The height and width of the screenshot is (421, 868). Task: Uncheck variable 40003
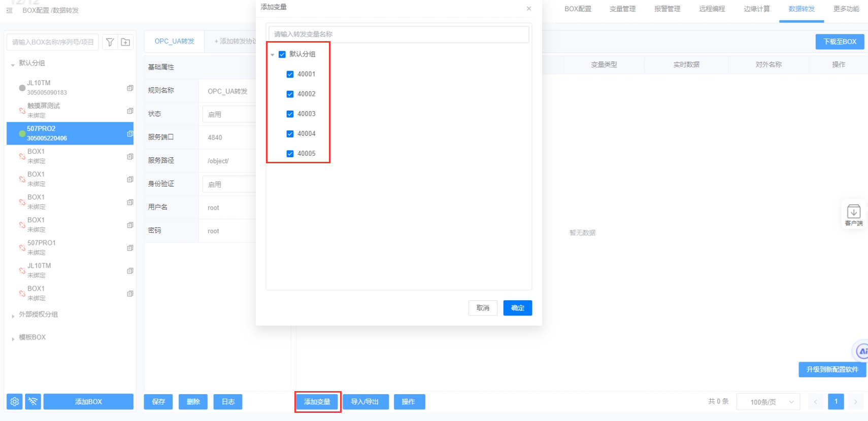pos(290,114)
